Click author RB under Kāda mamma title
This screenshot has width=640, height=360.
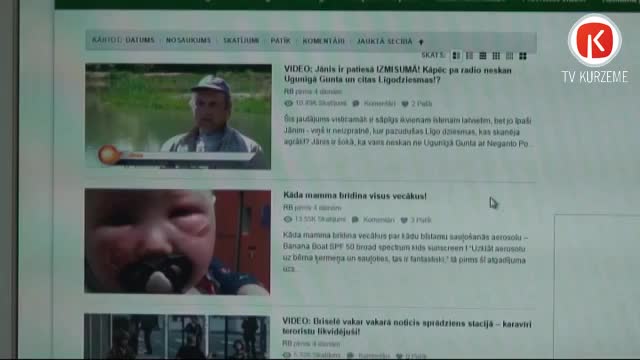[x=287, y=208]
